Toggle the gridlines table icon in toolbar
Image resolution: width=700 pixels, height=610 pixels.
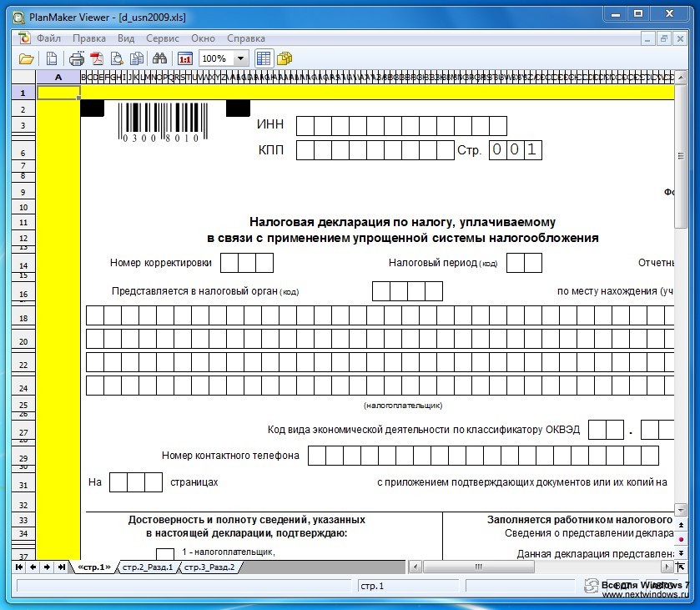click(x=264, y=58)
